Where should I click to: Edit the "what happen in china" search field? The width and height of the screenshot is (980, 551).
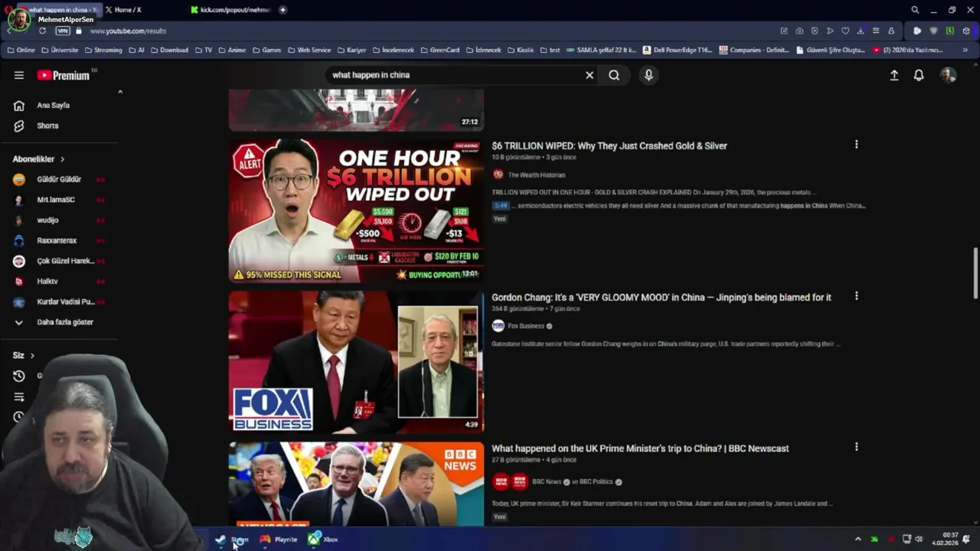tap(452, 75)
